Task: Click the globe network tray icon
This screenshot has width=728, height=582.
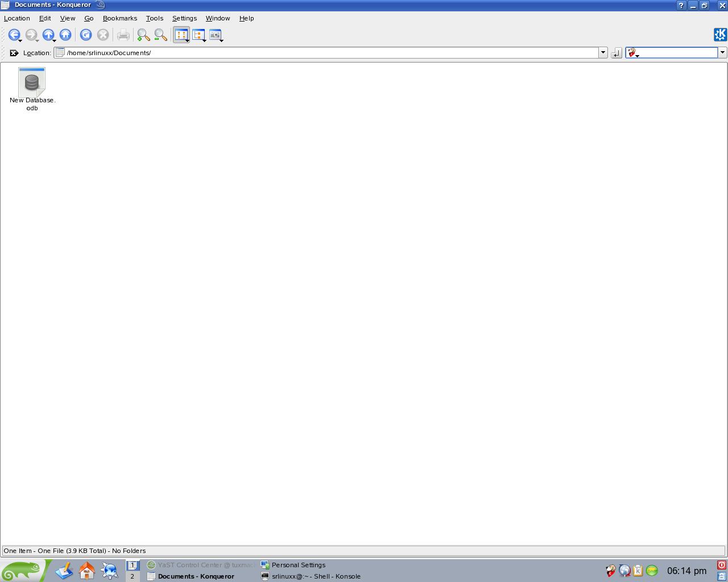Action: (624, 571)
